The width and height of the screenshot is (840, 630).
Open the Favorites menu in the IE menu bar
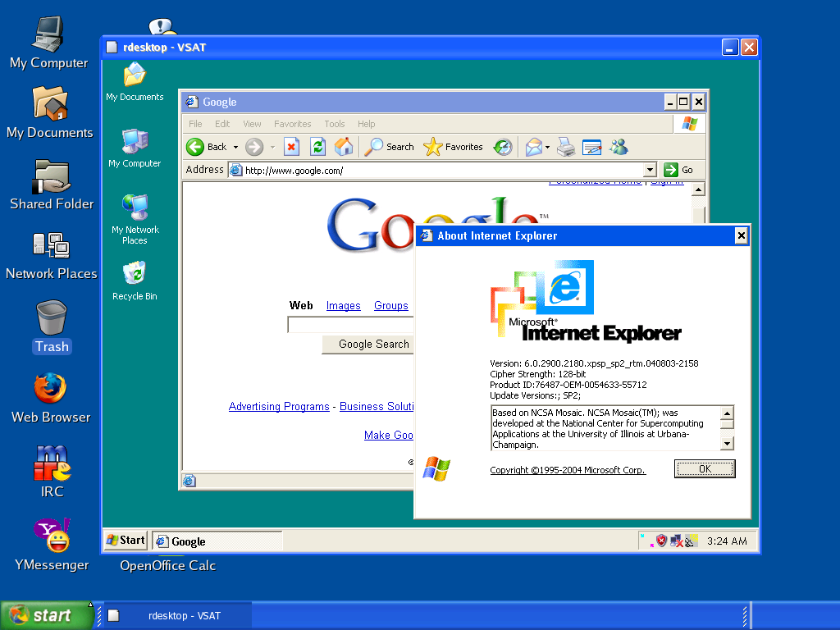[293, 124]
